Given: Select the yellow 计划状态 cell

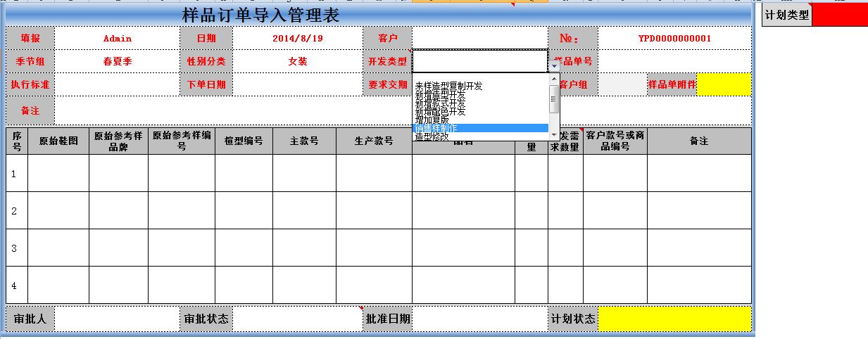Looking at the screenshot, I should pyautogui.click(x=674, y=319).
